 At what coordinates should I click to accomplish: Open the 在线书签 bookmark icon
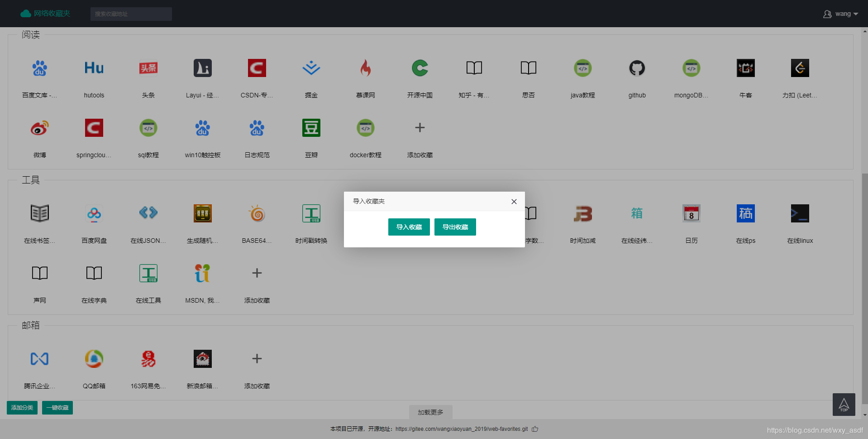tap(40, 213)
